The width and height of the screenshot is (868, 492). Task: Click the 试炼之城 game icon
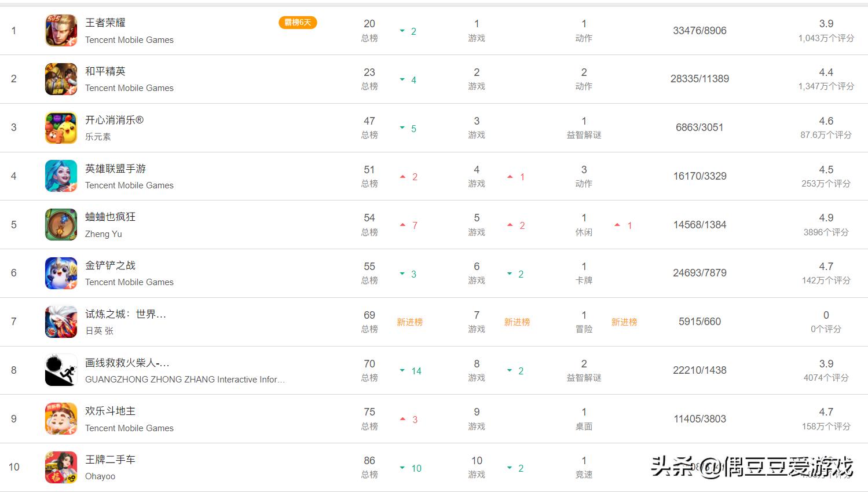(x=61, y=322)
